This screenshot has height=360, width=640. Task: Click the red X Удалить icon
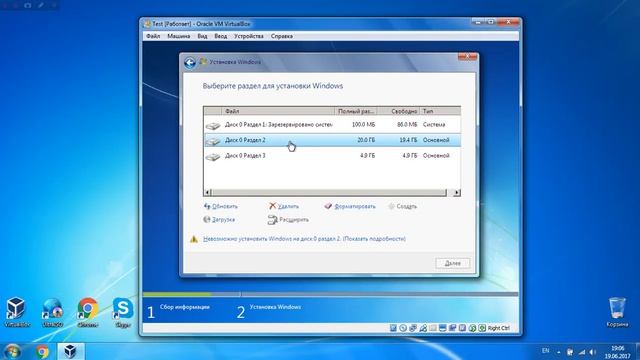pos(272,206)
